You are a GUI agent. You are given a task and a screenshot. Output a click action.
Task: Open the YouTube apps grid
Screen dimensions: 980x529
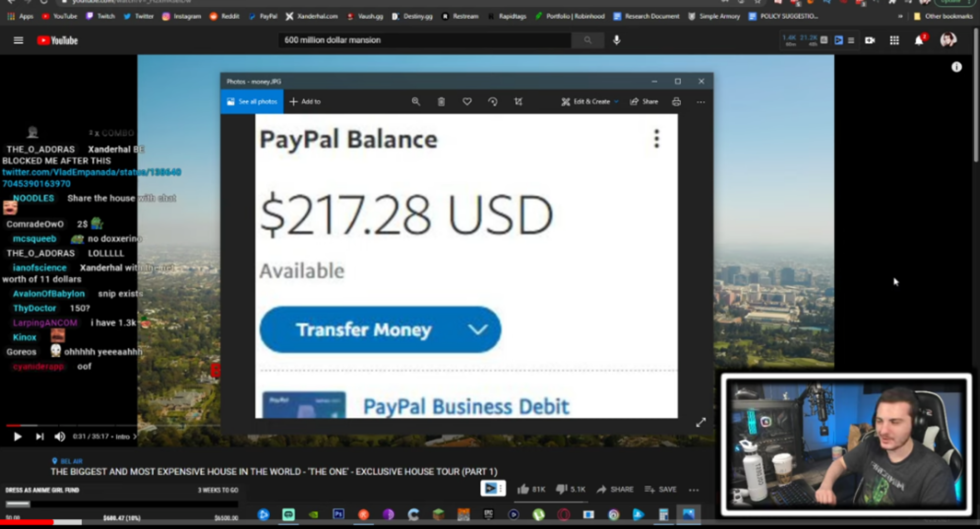tap(894, 40)
